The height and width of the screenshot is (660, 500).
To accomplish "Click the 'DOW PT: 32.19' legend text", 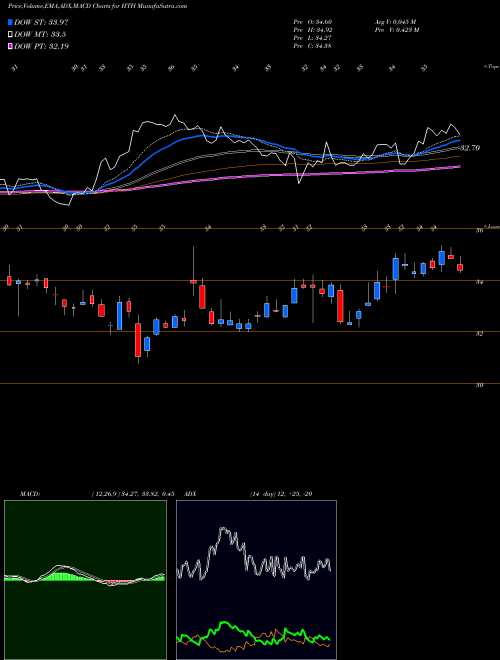I will (41, 46).
